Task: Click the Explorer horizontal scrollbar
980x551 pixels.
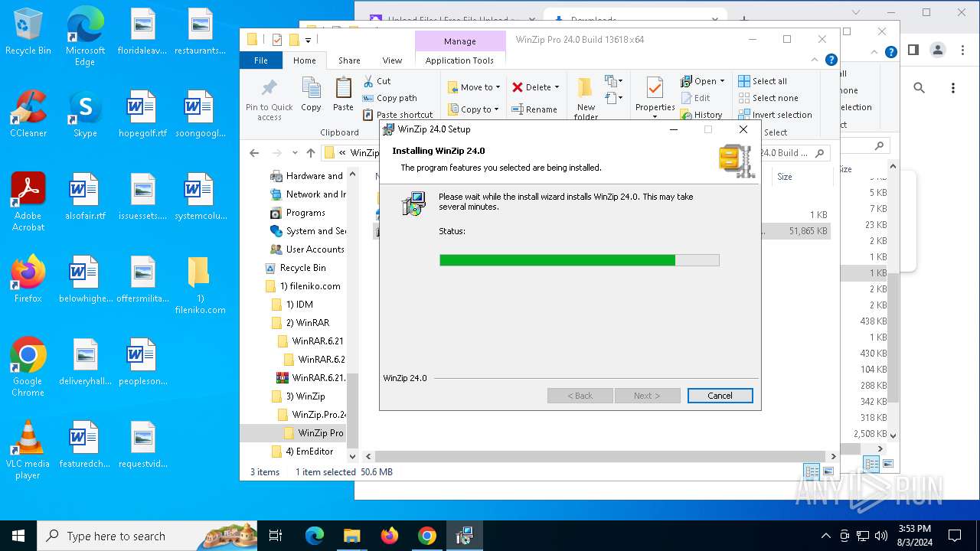Action: (601, 456)
